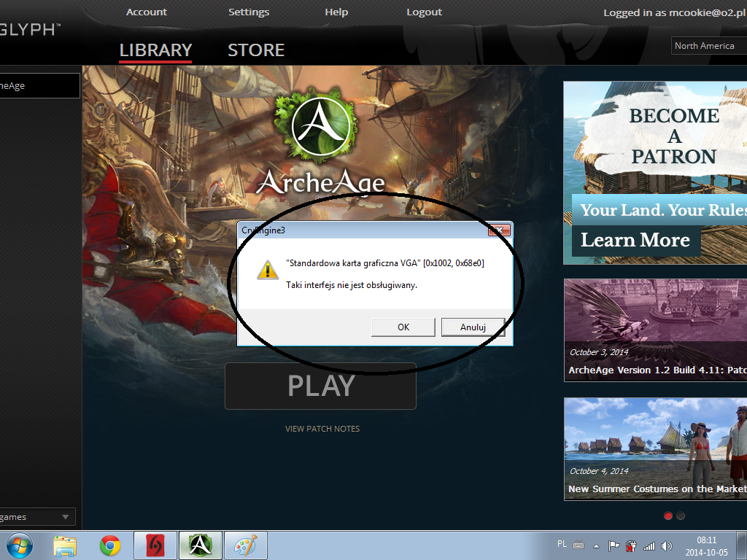
Task: Open the Windows Start menu
Action: tap(20, 545)
